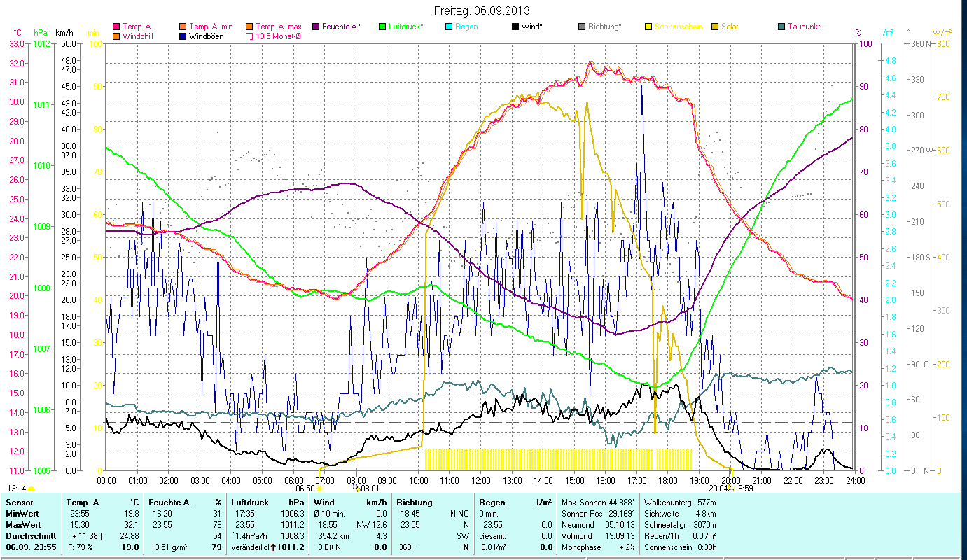Click the black Wind* legend marker

click(x=515, y=27)
